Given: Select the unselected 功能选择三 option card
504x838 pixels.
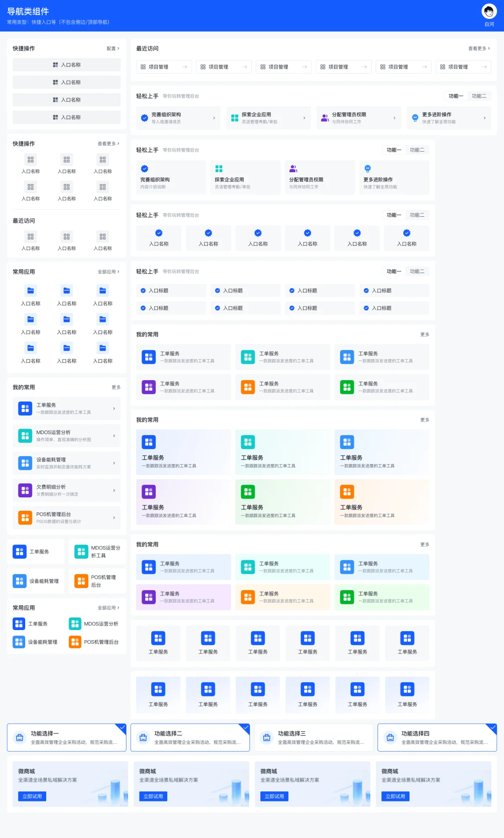Looking at the screenshot, I should (313, 738).
